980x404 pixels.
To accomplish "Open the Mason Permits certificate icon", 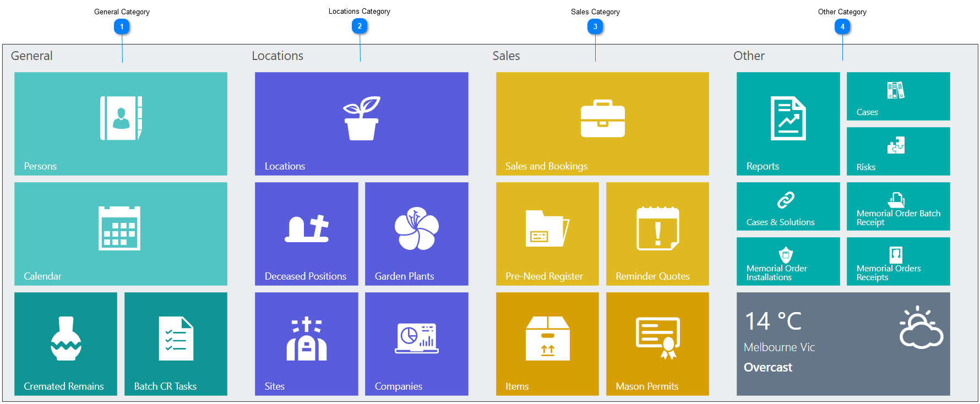I will 658,339.
